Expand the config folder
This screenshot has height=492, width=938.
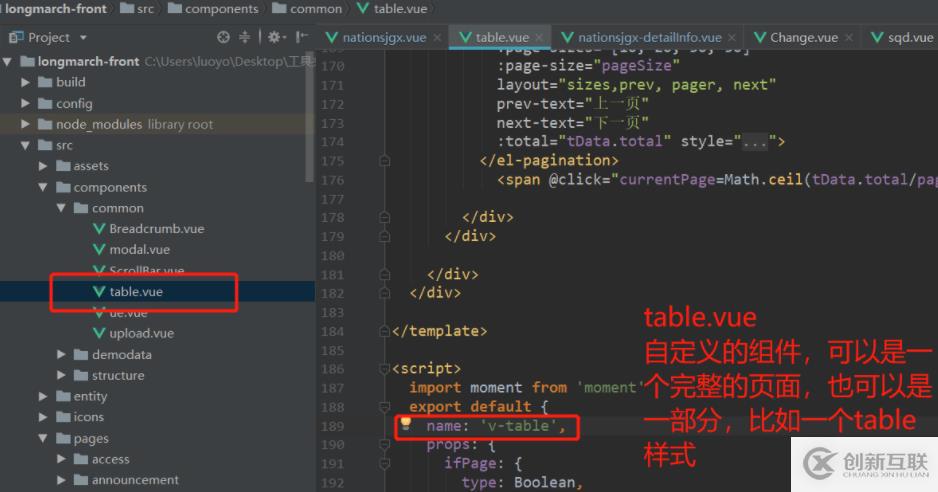tap(25, 104)
